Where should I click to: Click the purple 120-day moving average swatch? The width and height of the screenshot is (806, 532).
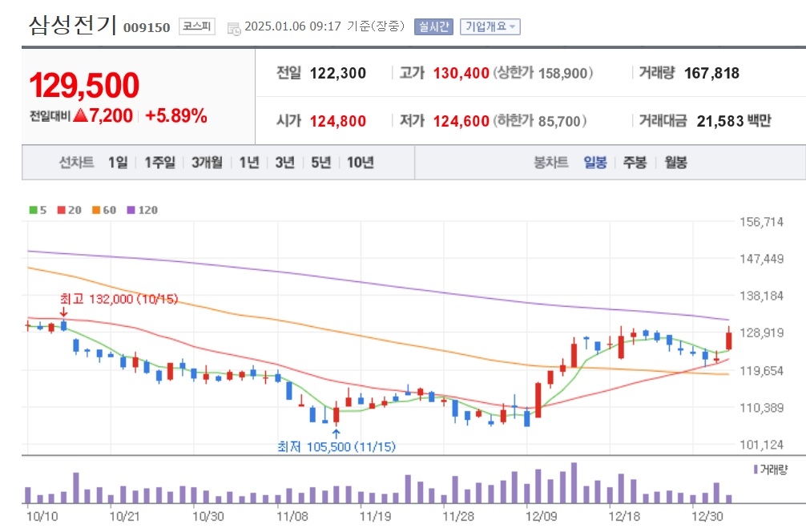click(131, 210)
